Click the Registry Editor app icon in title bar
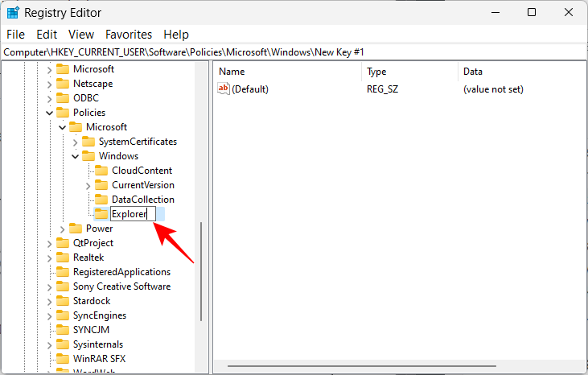 14,13
